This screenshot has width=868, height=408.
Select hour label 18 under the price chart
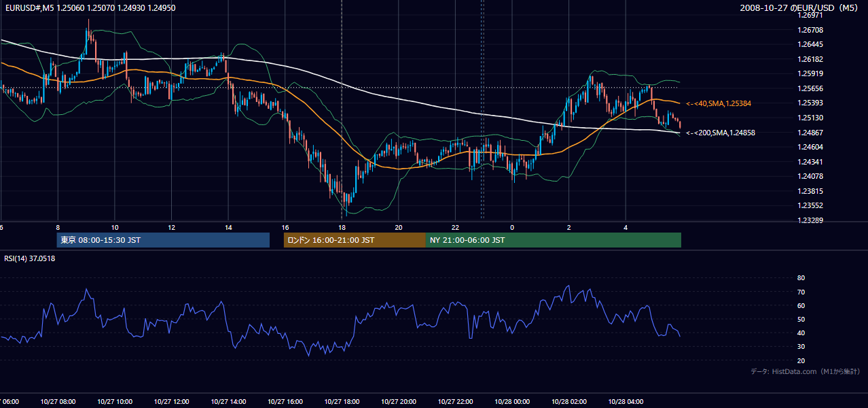342,227
